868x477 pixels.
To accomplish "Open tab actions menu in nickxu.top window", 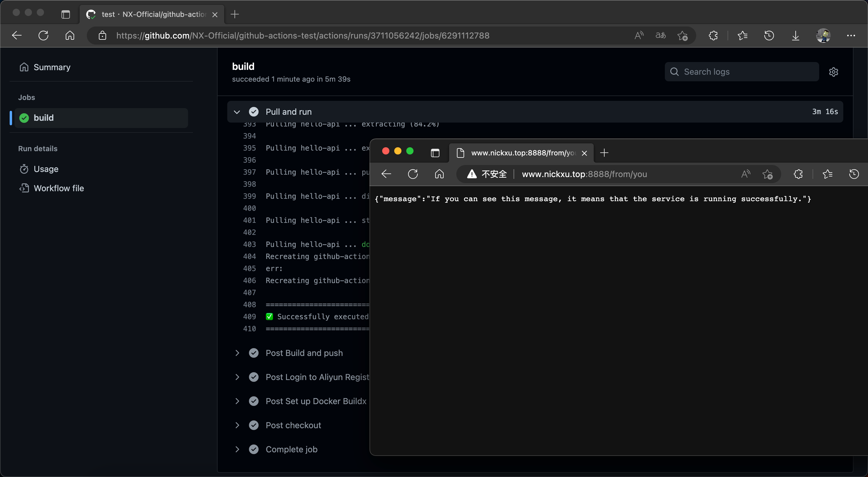I will (435, 153).
